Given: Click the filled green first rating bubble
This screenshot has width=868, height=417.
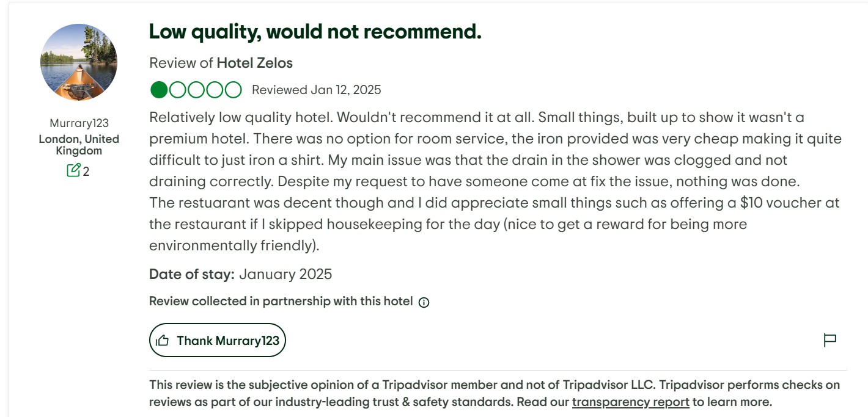Looking at the screenshot, I should (159, 90).
